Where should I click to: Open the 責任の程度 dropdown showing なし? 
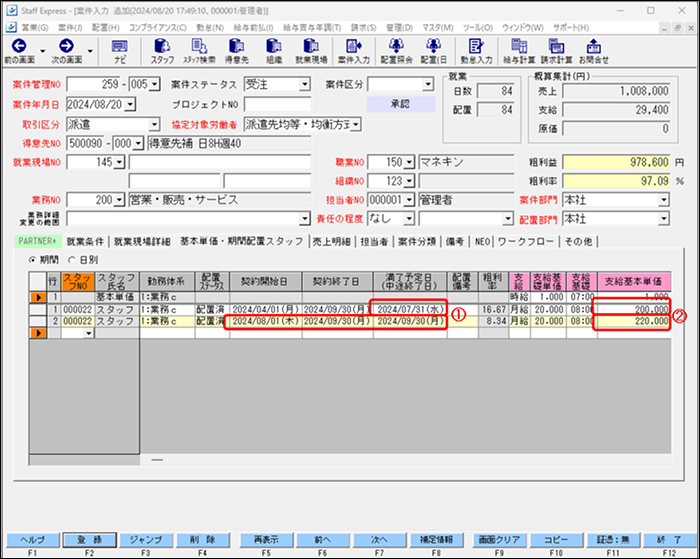pyautogui.click(x=408, y=219)
